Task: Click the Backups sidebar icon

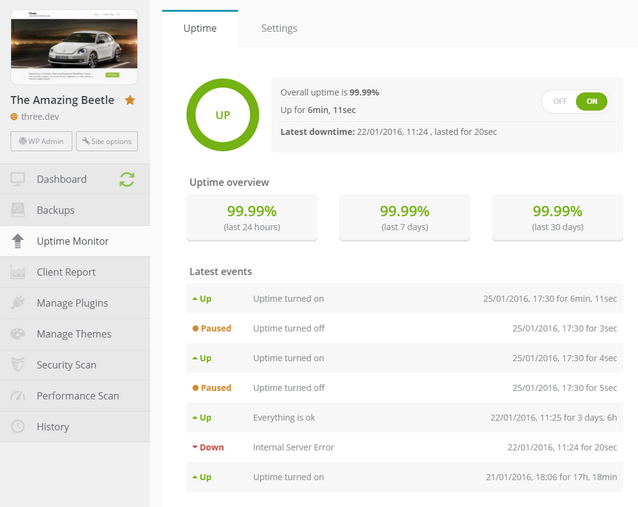Action: (18, 210)
